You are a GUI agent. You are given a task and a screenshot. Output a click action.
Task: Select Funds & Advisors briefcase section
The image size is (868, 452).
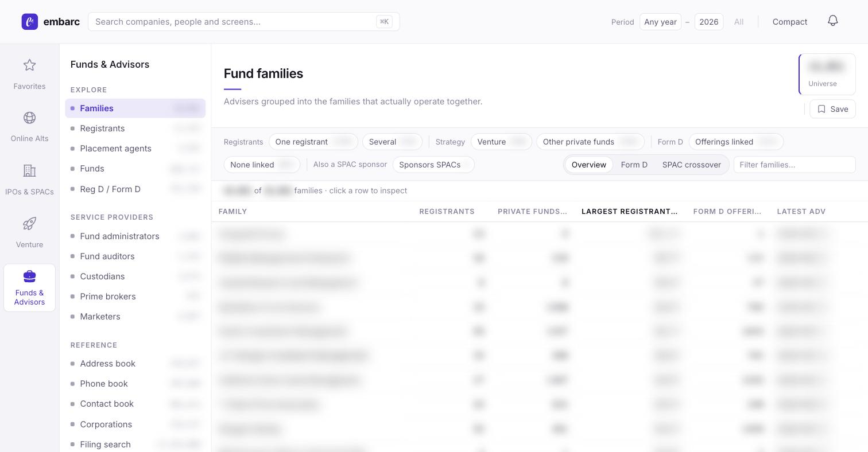(29, 288)
